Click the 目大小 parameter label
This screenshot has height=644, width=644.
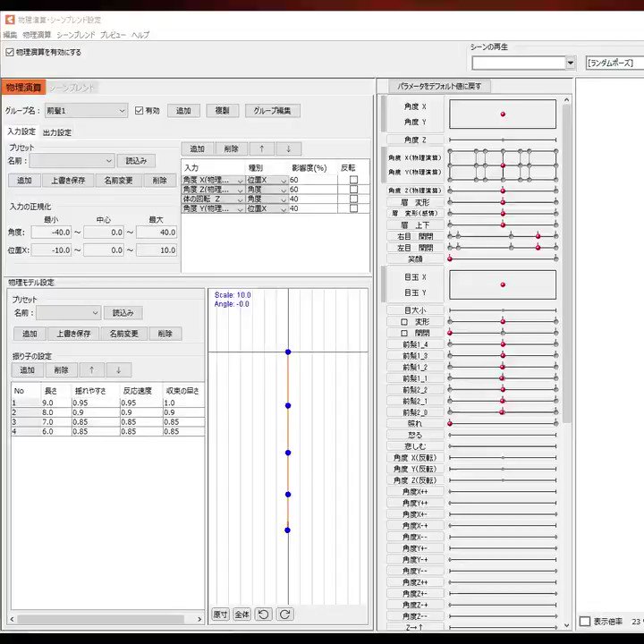(x=415, y=310)
